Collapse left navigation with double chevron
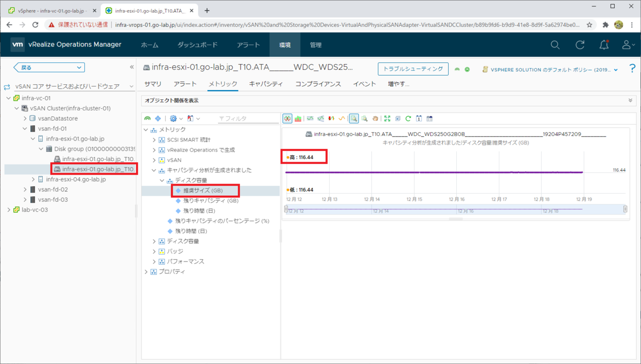 coord(131,67)
